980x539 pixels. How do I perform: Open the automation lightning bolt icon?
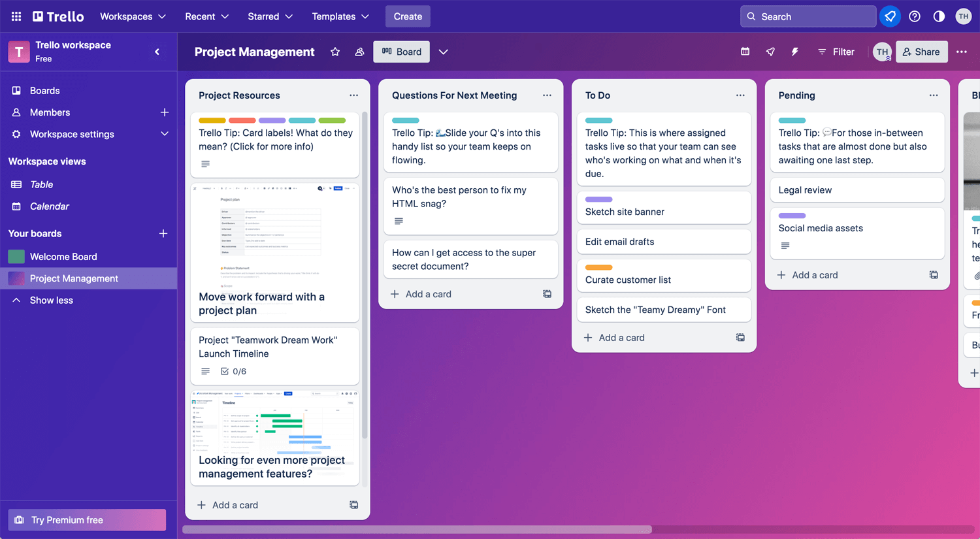coord(795,52)
